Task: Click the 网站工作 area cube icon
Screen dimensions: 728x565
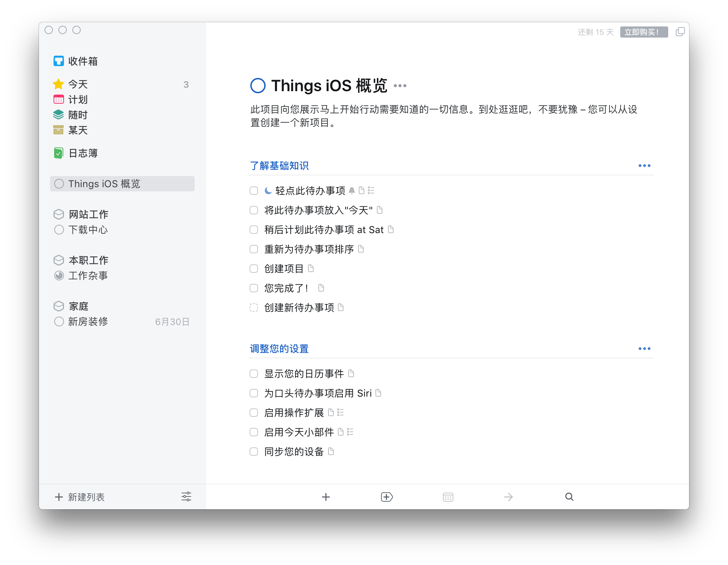Action: tap(59, 214)
